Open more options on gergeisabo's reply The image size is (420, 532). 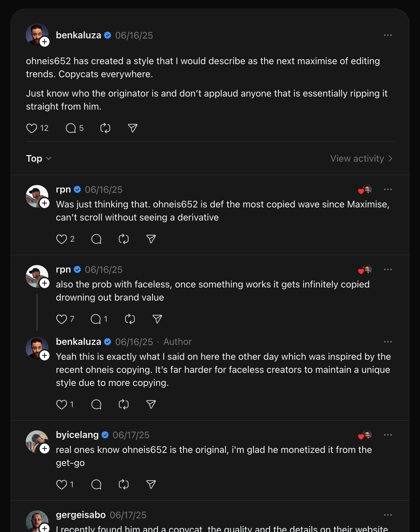[x=388, y=515]
